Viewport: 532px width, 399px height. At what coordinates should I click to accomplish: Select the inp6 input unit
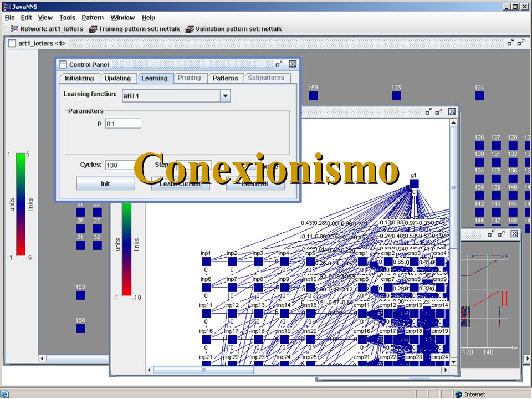206,288
